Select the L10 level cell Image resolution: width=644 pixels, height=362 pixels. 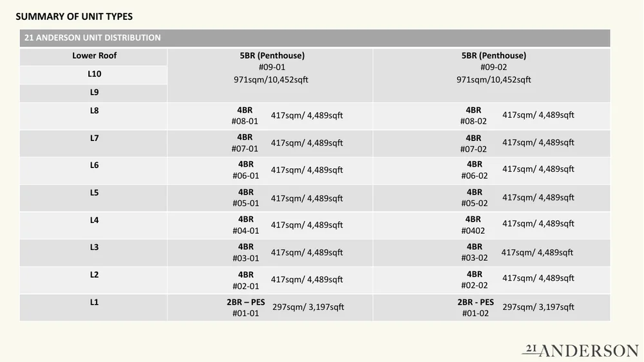94,74
